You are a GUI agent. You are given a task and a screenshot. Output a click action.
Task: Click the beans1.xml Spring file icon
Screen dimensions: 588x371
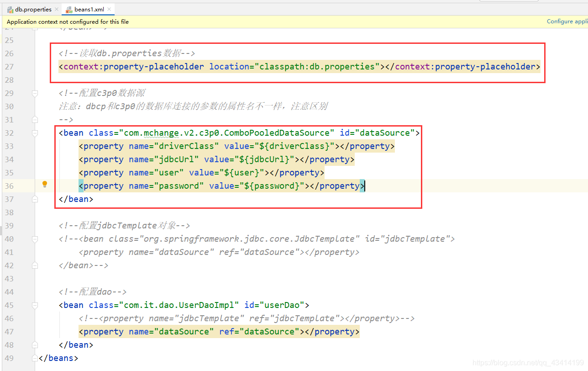69,9
